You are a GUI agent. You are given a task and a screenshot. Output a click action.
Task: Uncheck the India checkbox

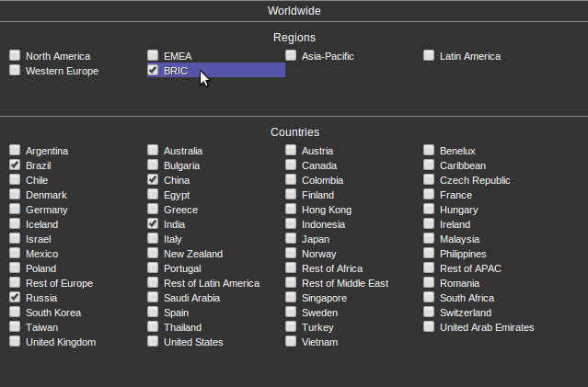pos(153,223)
